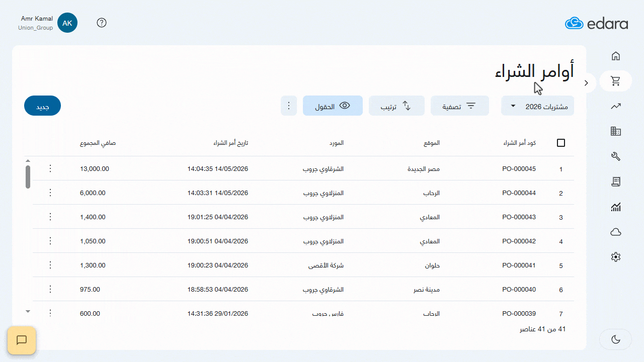The image size is (644, 362).
Task: Open the shopping cart purchases module
Action: pyautogui.click(x=615, y=80)
